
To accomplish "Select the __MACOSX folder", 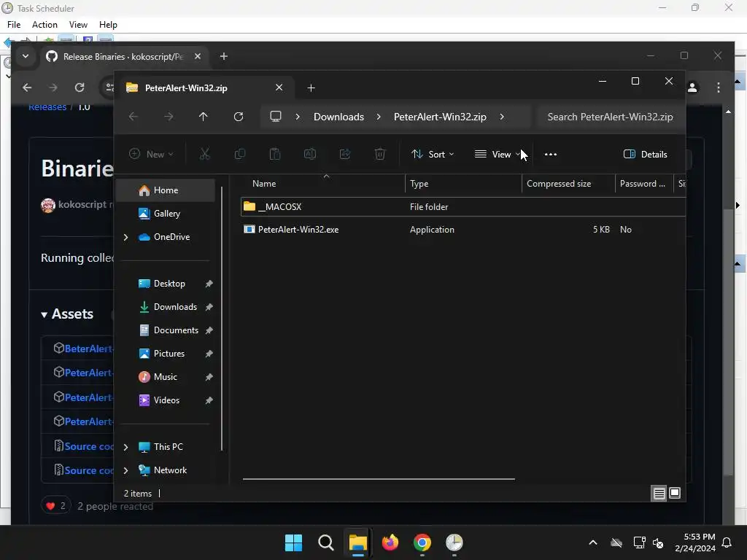I will click(x=463, y=206).
